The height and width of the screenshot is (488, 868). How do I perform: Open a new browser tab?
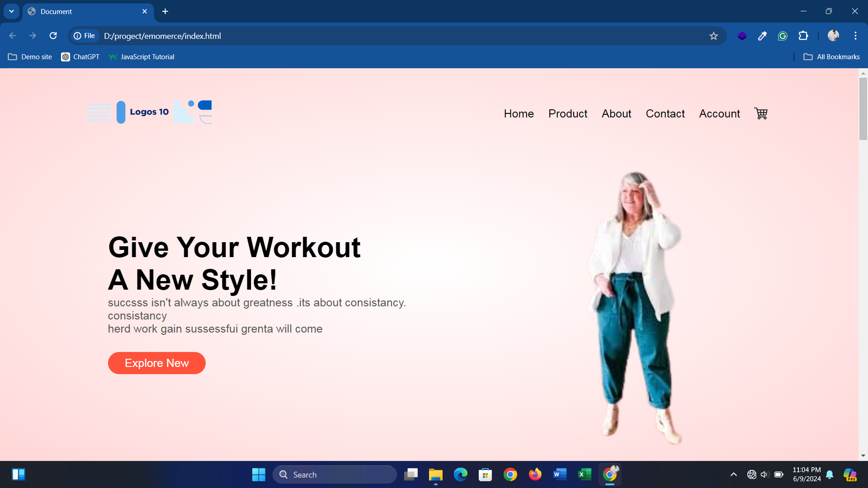(165, 11)
